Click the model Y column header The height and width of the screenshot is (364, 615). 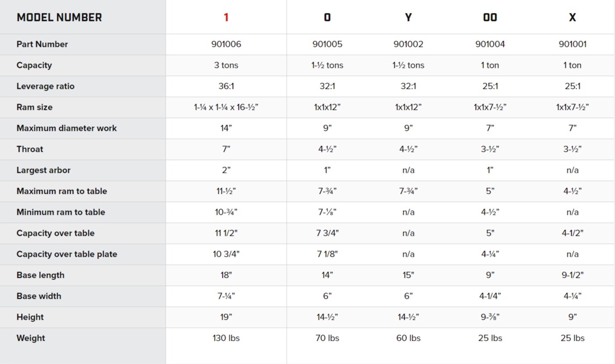click(408, 17)
